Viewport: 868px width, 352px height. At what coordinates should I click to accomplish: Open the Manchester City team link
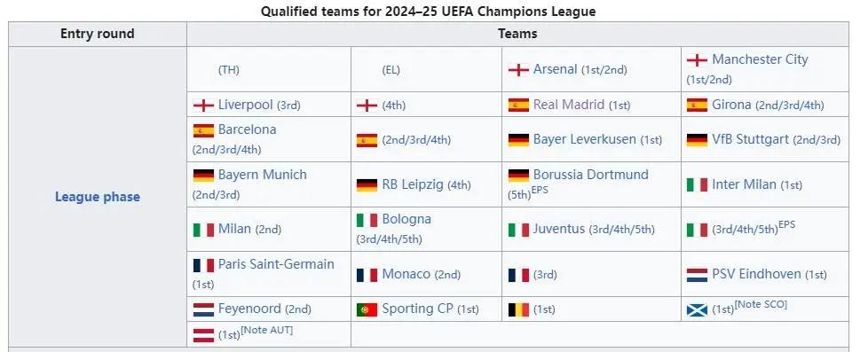tap(760, 59)
